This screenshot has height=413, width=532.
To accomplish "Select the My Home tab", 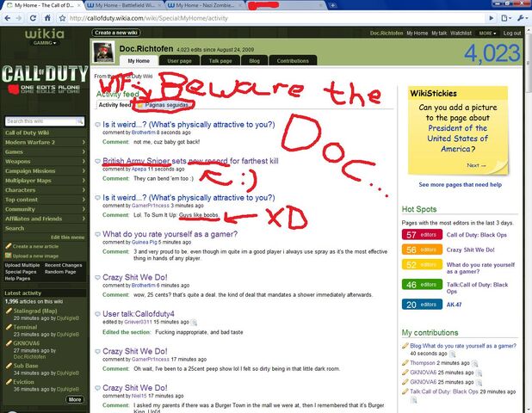I will [x=139, y=61].
